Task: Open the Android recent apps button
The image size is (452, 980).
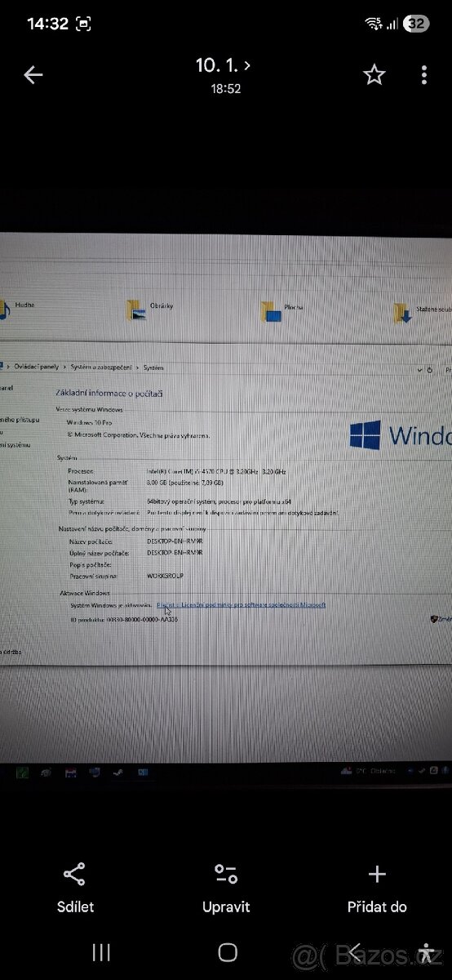Action: click(x=101, y=951)
